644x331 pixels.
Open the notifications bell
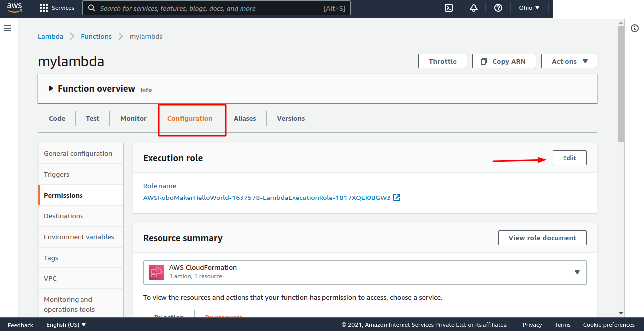(x=474, y=8)
